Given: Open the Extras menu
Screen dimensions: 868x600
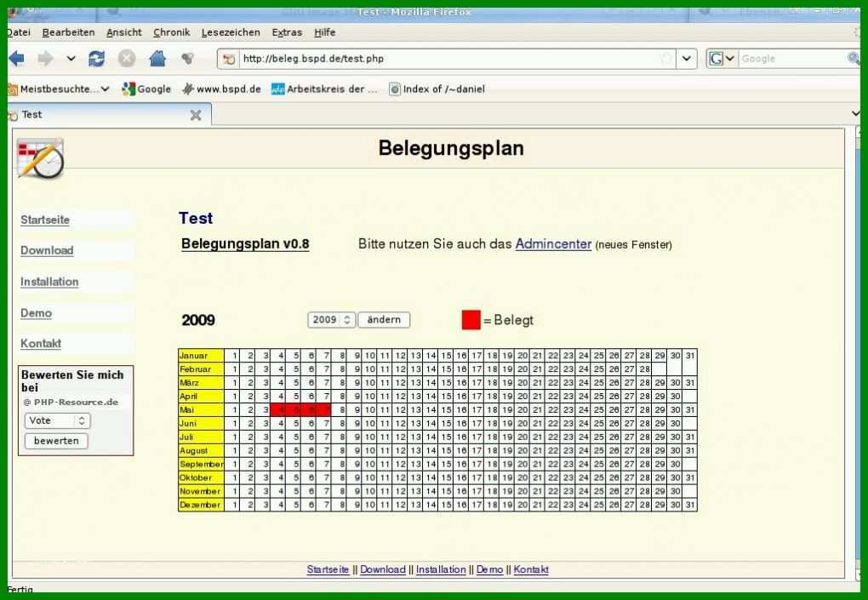Looking at the screenshot, I should tap(287, 32).
